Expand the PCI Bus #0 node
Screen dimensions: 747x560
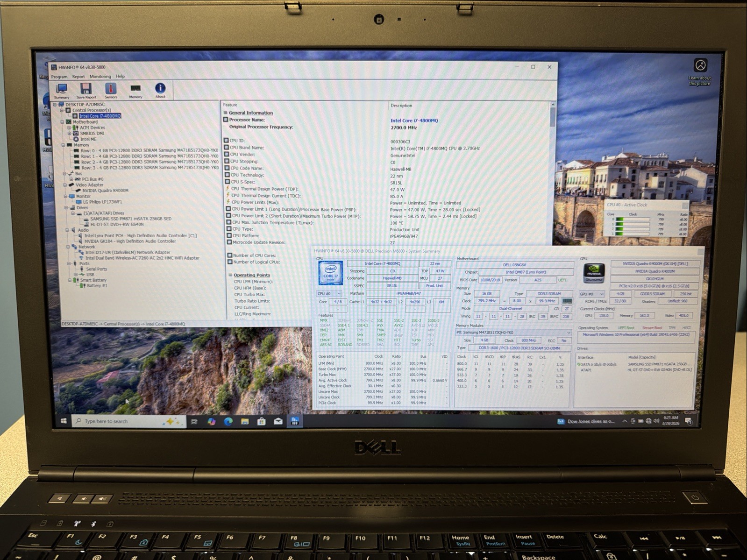pos(71,179)
